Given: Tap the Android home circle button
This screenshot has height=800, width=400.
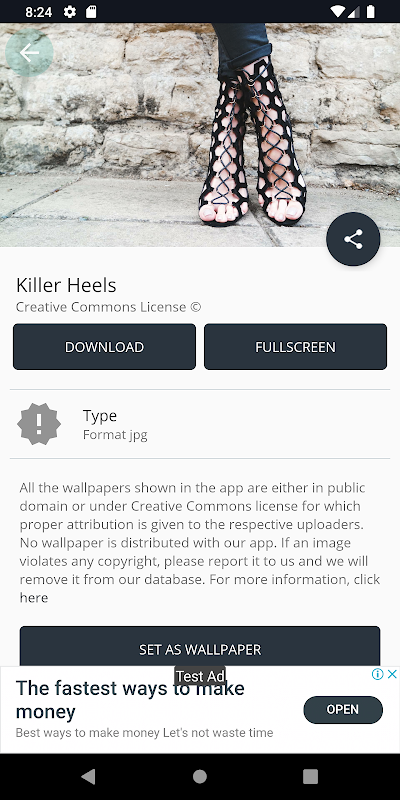Looking at the screenshot, I should (200, 777).
